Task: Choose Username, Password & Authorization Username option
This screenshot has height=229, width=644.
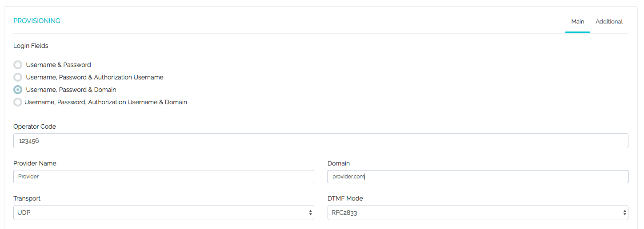Action: 18,77
